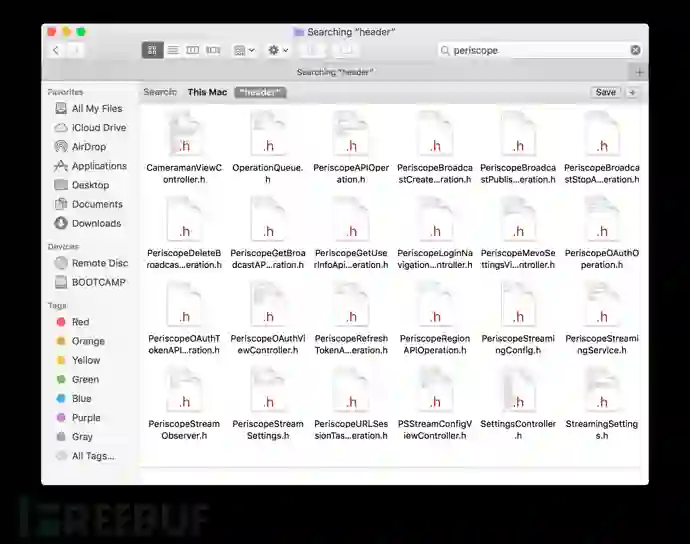Select PeriscopeRefreshTokenA...eration.h file icon
Viewport: 690px width, 544px height.
[x=351, y=305]
